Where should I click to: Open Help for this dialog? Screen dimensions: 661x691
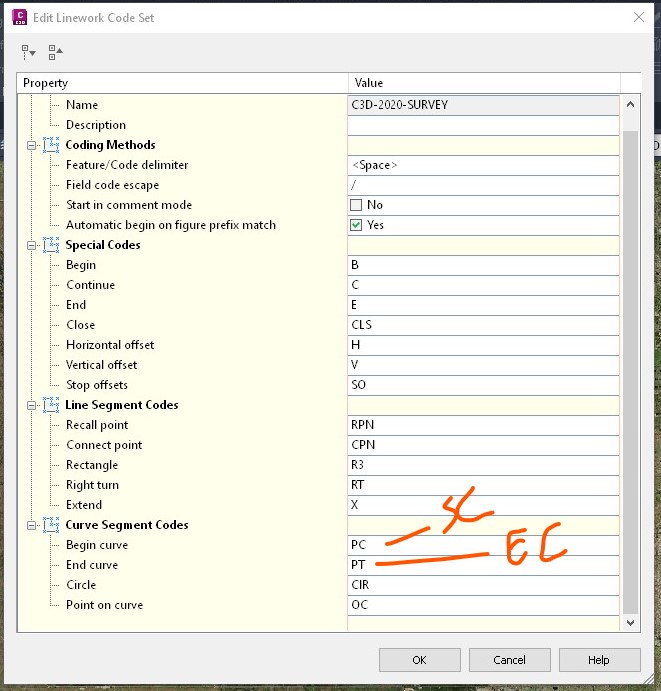(599, 660)
